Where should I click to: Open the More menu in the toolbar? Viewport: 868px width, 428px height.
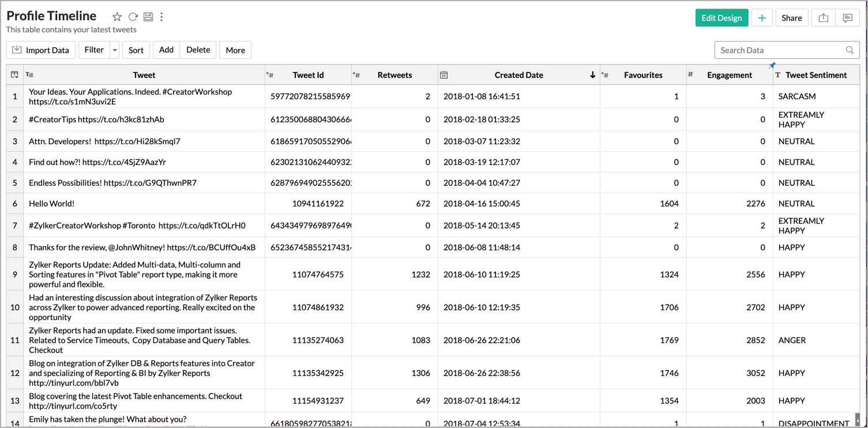pyautogui.click(x=235, y=50)
